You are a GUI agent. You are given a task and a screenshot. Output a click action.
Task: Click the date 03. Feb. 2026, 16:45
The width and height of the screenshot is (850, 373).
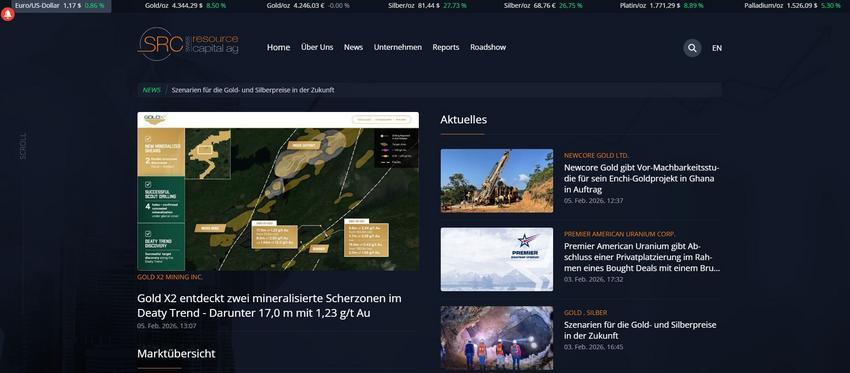tap(594, 347)
